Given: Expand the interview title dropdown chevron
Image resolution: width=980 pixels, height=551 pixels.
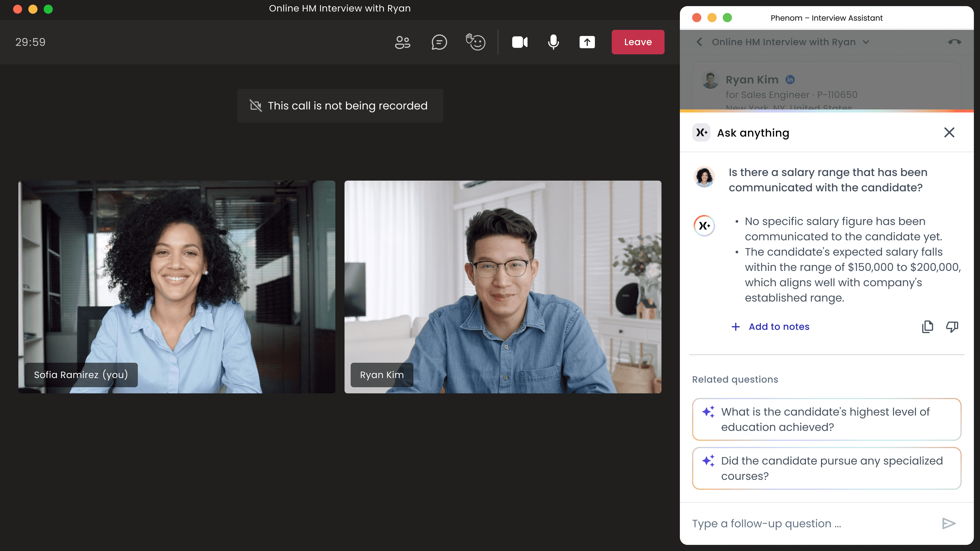Looking at the screenshot, I should (866, 42).
